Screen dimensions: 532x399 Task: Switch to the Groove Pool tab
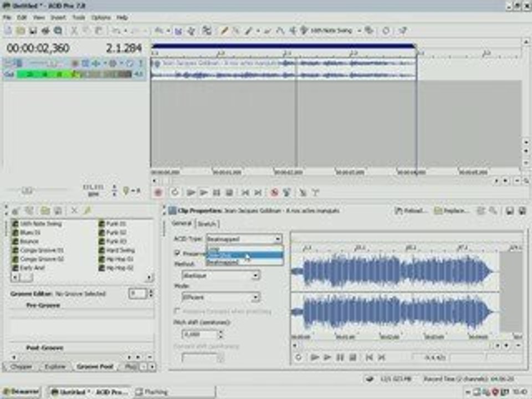(x=95, y=366)
